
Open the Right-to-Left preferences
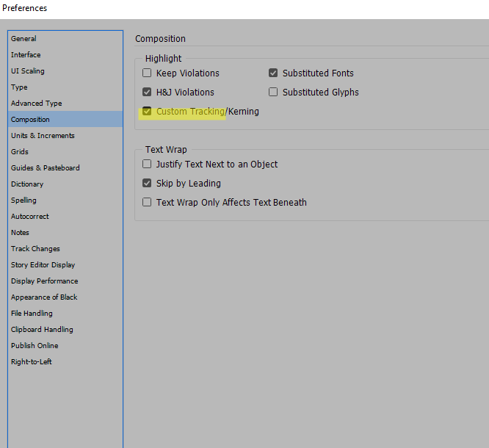coord(32,362)
